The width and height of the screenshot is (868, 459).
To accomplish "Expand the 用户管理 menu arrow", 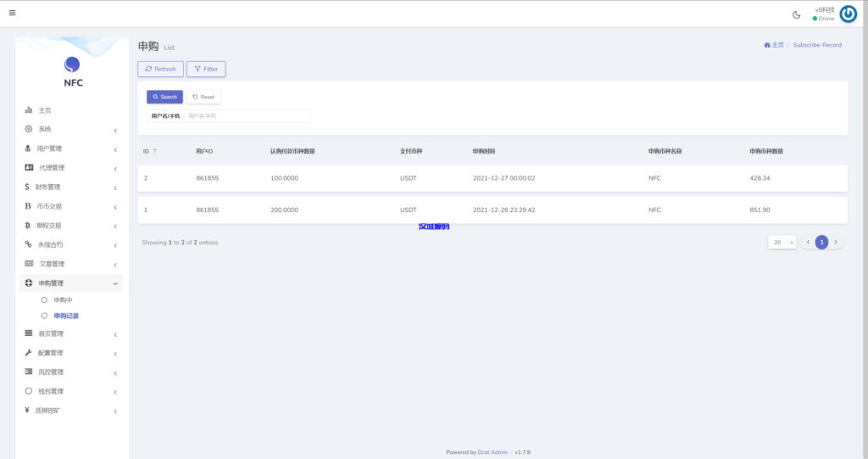I will click(x=115, y=149).
